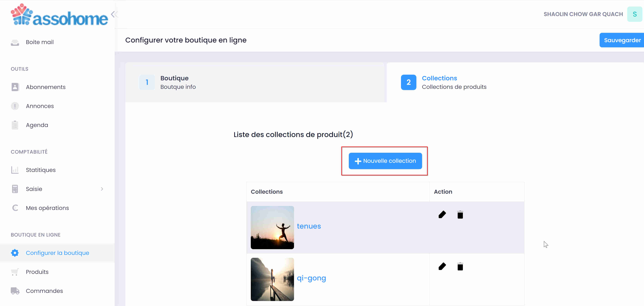Click the edit pencil icon for qi-gong
The height and width of the screenshot is (306, 644).
[x=442, y=266]
